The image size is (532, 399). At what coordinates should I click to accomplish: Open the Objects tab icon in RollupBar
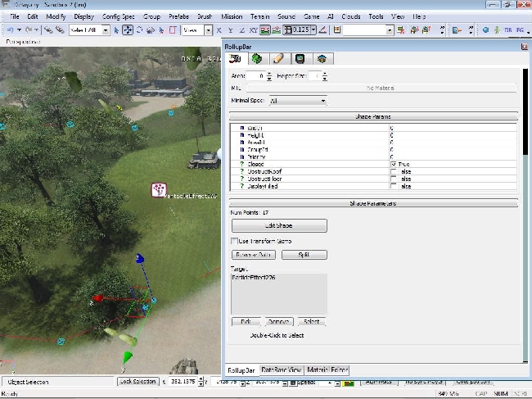point(235,59)
